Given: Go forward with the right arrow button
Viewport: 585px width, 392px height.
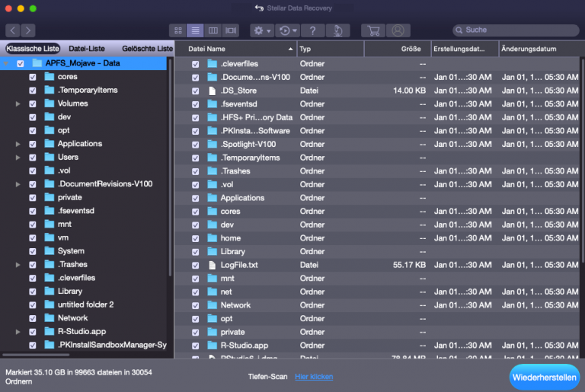Looking at the screenshot, I should [x=28, y=30].
